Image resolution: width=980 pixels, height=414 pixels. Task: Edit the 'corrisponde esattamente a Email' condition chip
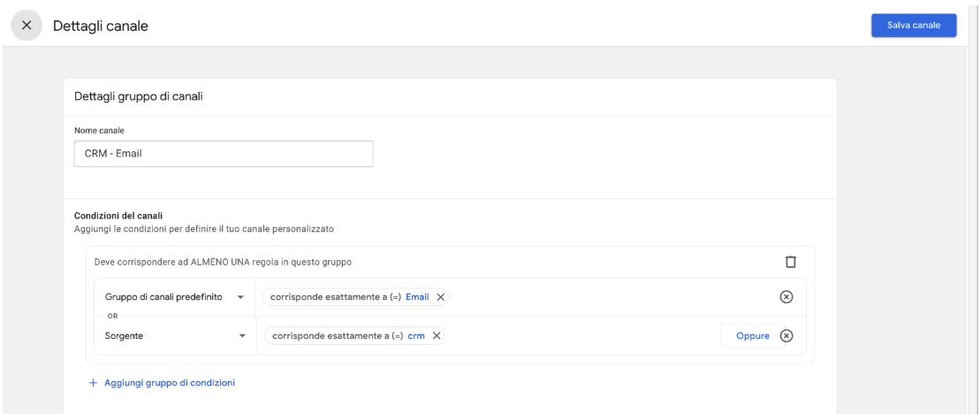pos(355,297)
